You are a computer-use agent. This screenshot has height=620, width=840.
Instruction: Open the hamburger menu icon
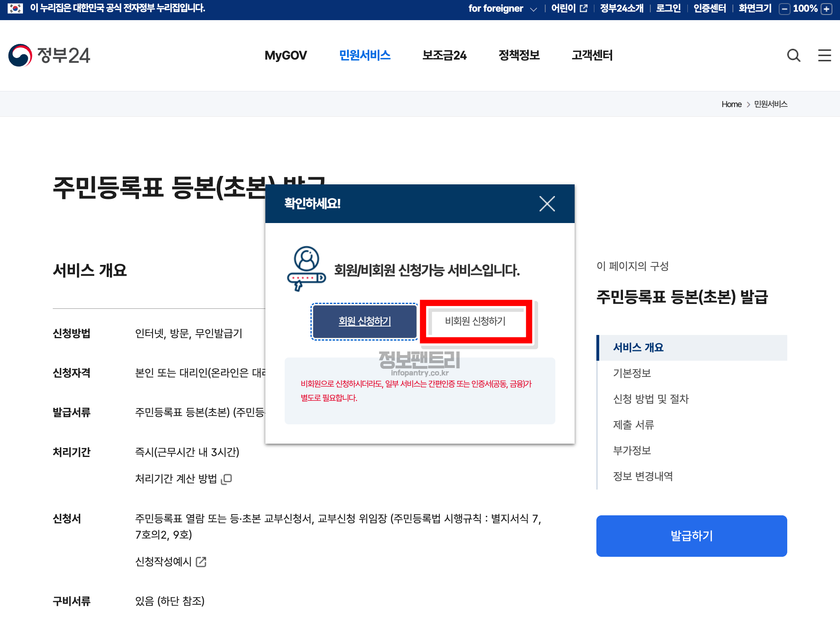824,55
